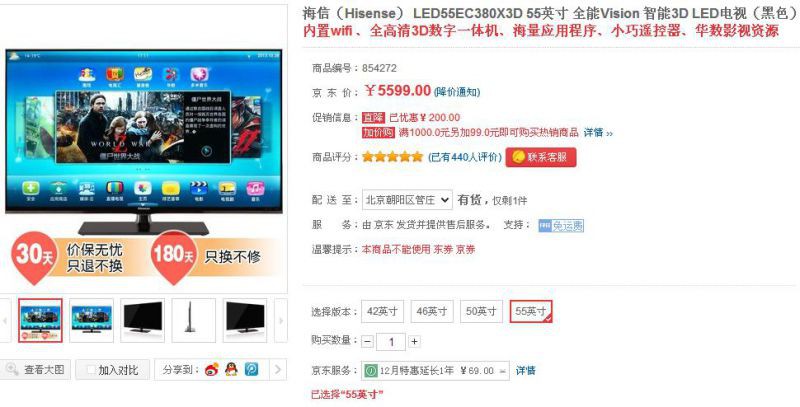Choose the 46英寸 size option

(x=432, y=312)
